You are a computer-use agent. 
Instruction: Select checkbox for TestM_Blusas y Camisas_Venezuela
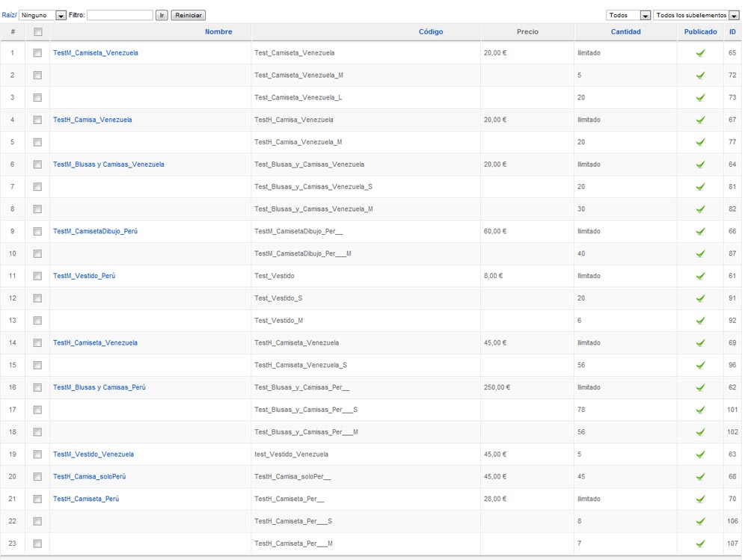pos(37,164)
